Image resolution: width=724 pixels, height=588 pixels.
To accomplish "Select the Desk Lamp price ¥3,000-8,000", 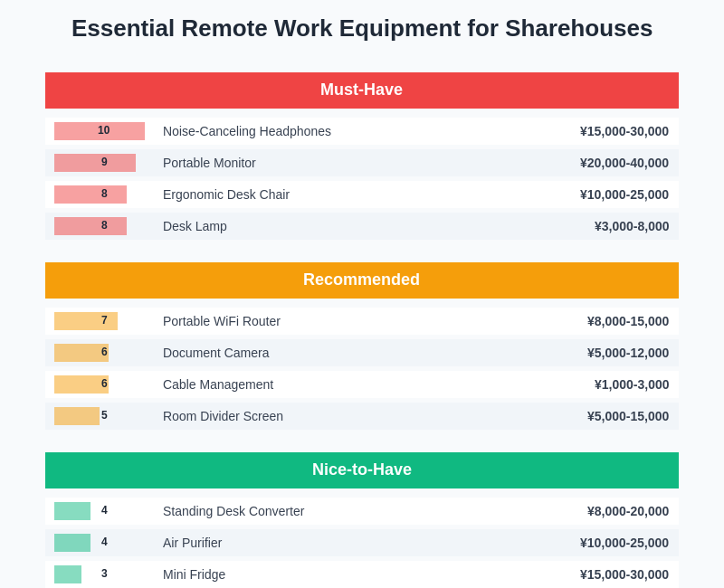I will (x=631, y=226).
